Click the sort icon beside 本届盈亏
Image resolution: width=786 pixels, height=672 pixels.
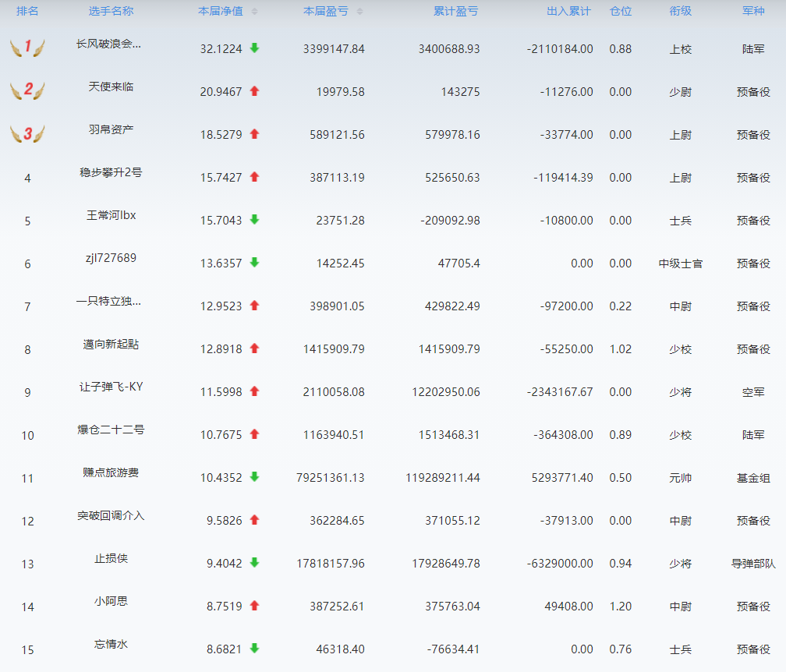(x=360, y=12)
